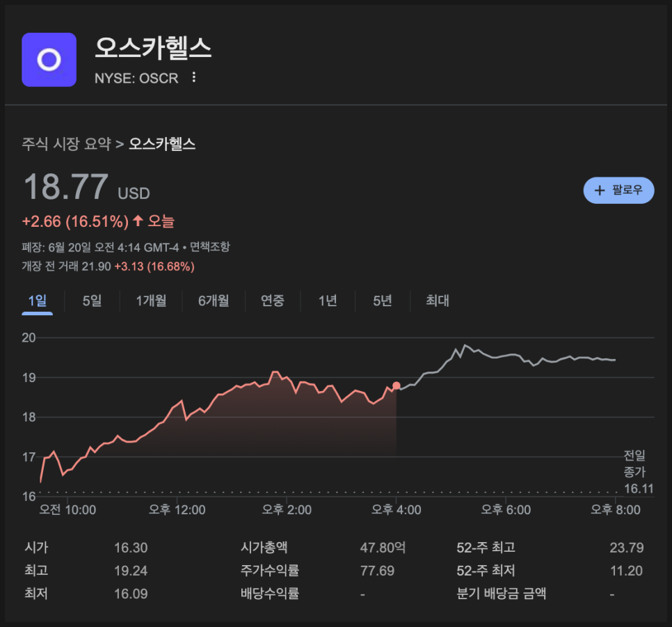Click the 오후 2:00 time axis label

click(x=287, y=509)
